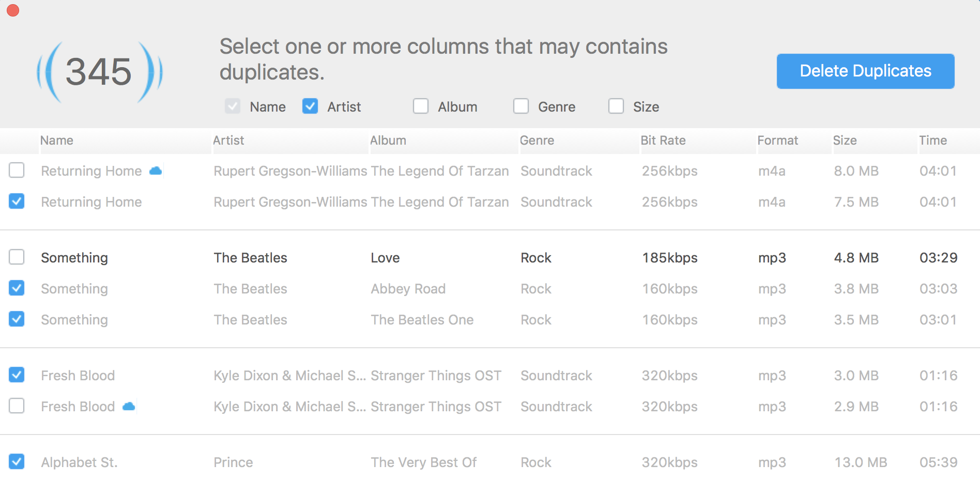Uncheck the Artist column checkbox

click(310, 106)
